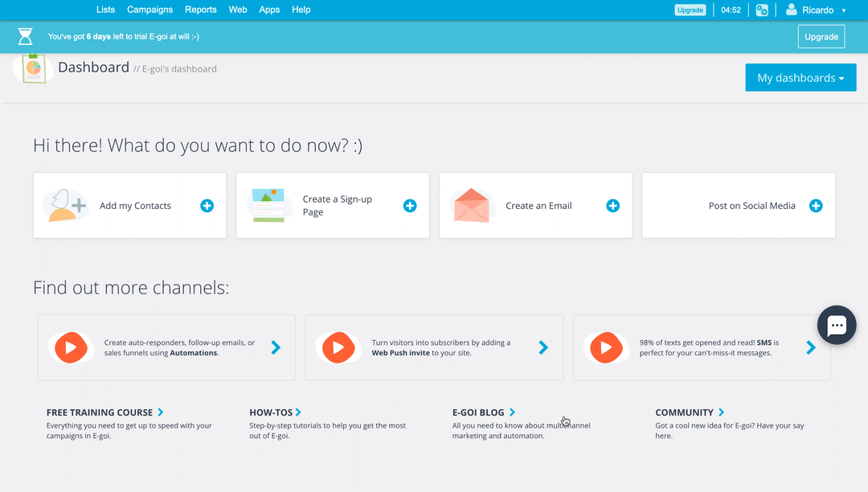The image size is (868, 492).
Task: Open the live chat bubble
Action: (x=837, y=326)
